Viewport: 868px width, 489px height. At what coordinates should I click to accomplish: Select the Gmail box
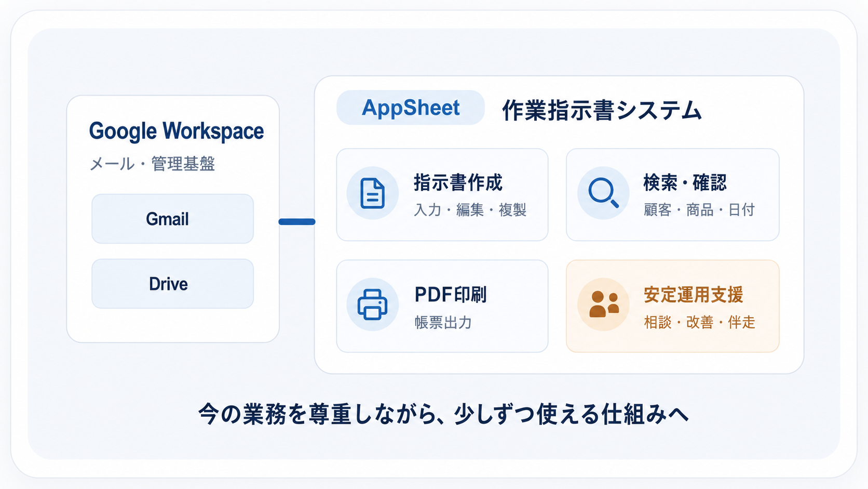coord(172,219)
